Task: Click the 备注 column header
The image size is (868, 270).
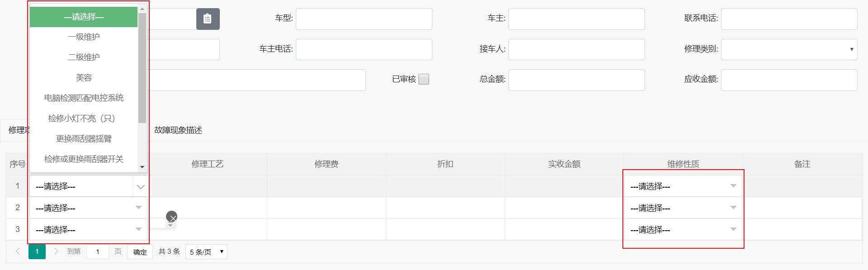Action: [x=802, y=164]
